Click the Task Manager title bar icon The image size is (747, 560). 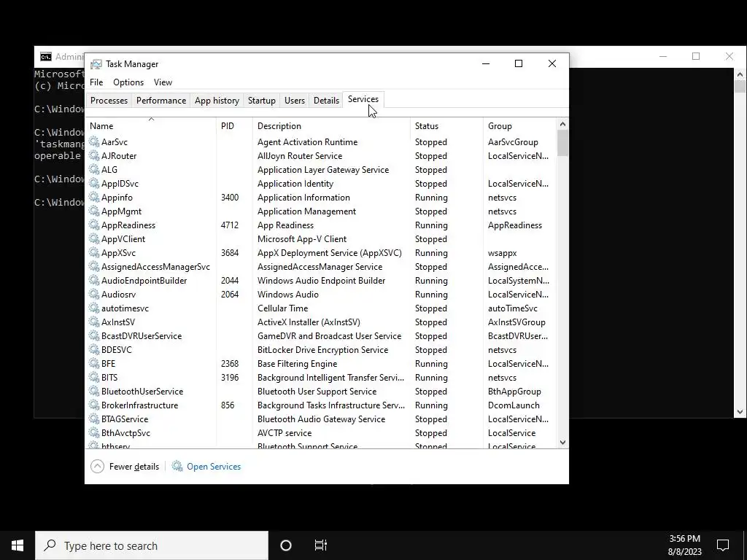96,64
